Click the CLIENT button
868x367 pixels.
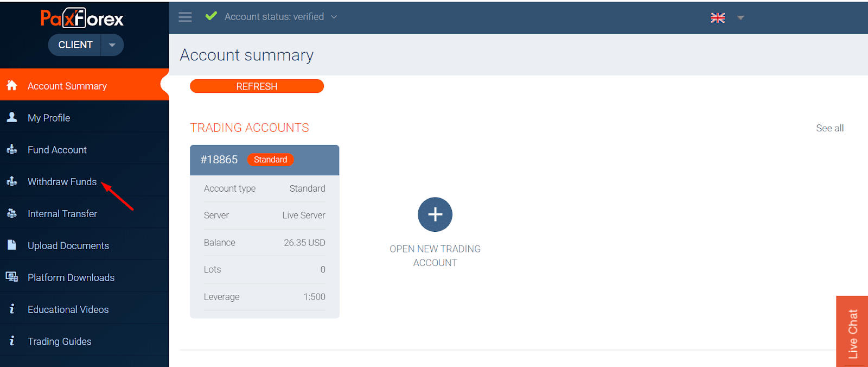[x=75, y=45]
